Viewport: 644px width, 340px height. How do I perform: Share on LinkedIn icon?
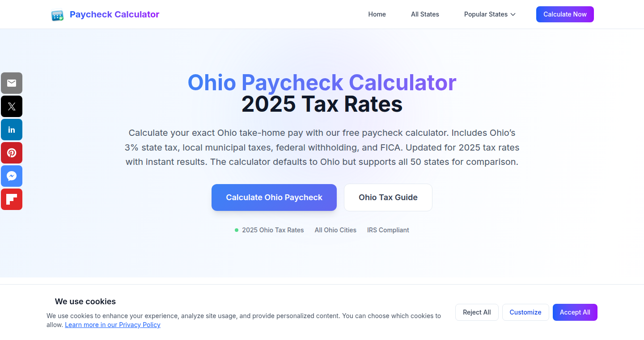click(12, 130)
